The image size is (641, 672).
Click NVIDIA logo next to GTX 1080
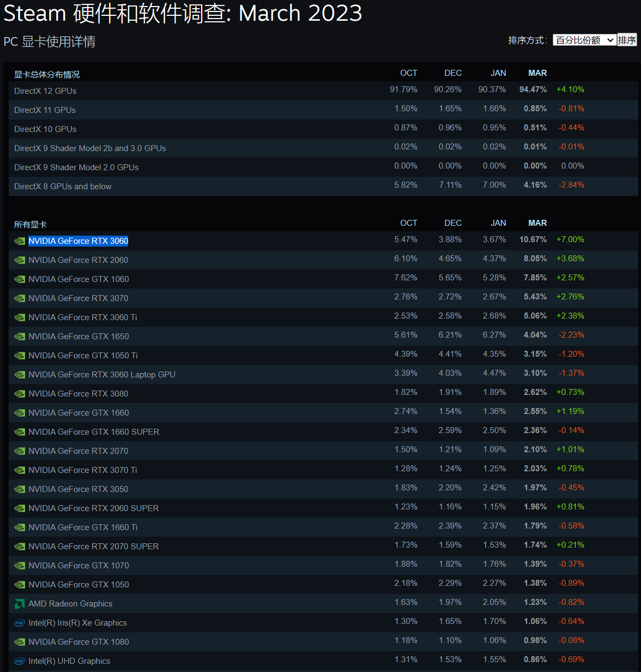20,642
